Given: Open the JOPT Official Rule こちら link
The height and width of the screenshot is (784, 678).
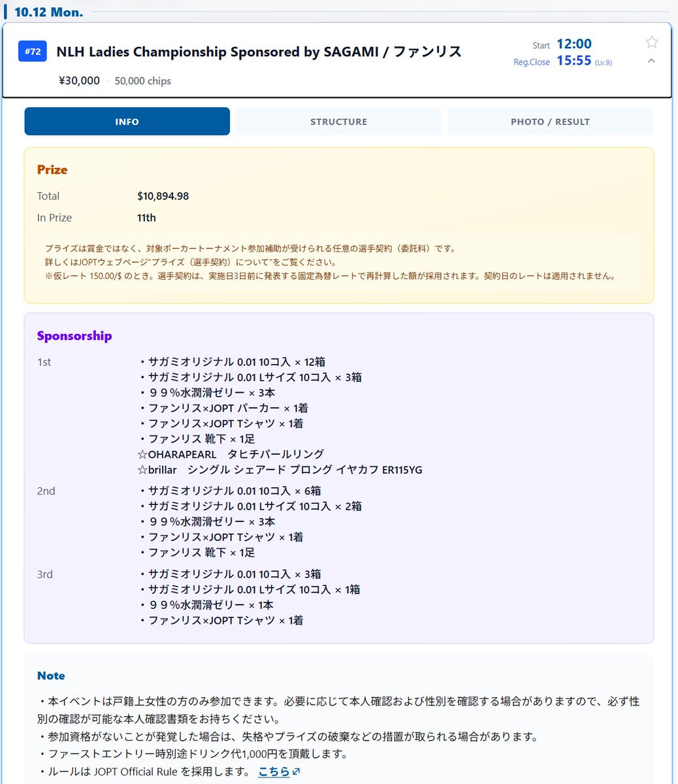Looking at the screenshot, I should pos(274,772).
